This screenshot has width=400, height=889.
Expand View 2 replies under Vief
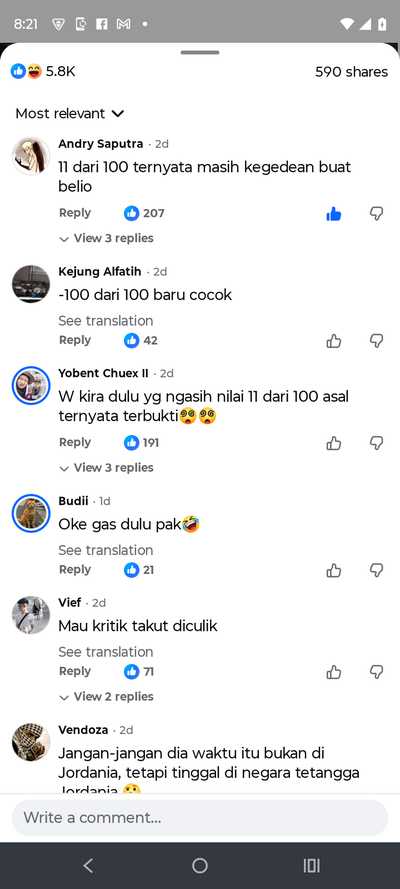click(107, 697)
